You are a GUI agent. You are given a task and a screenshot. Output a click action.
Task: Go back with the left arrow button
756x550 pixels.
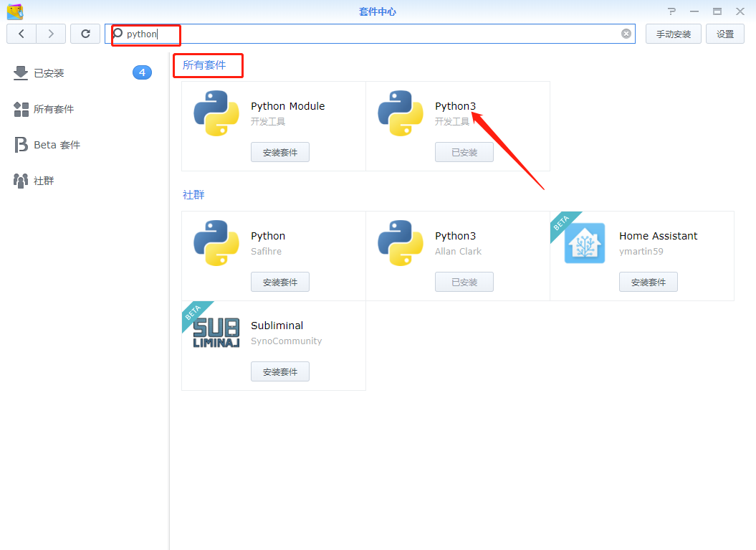click(x=21, y=34)
